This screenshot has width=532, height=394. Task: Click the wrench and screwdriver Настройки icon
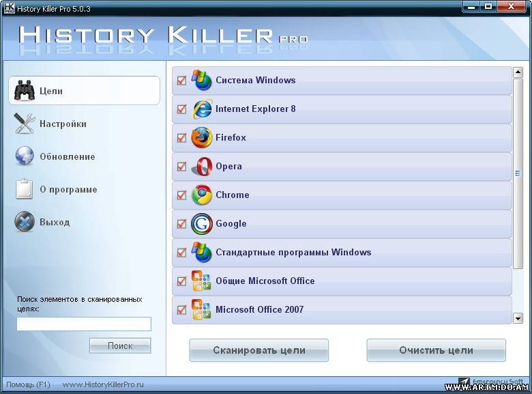tap(24, 124)
